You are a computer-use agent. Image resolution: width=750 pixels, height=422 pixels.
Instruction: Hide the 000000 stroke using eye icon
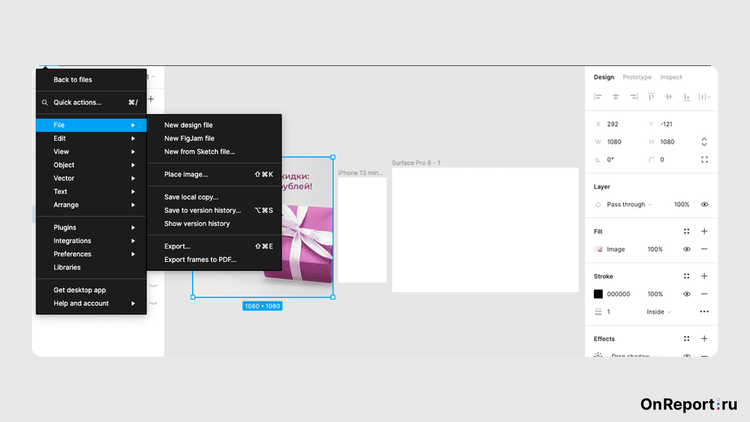point(686,294)
